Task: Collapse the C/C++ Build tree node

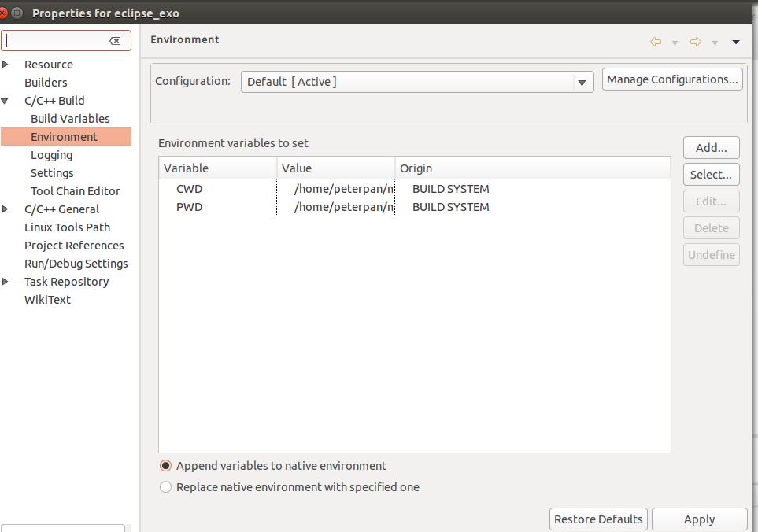Action: pos(6,101)
